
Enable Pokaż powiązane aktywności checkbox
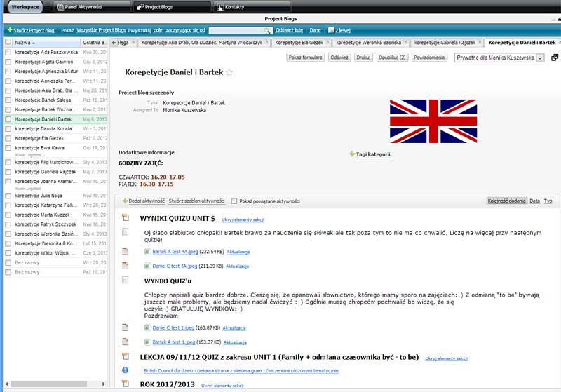pos(234,201)
